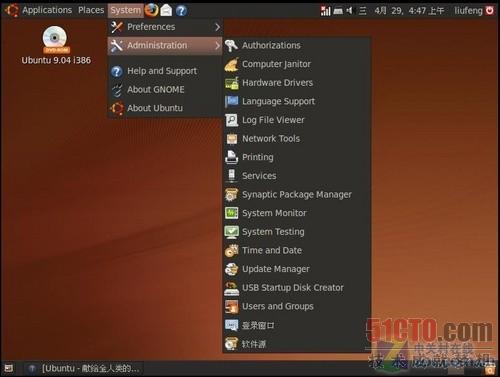The height and width of the screenshot is (377, 500).
Task: Click the blue help icon in top panel
Action: 181,11
